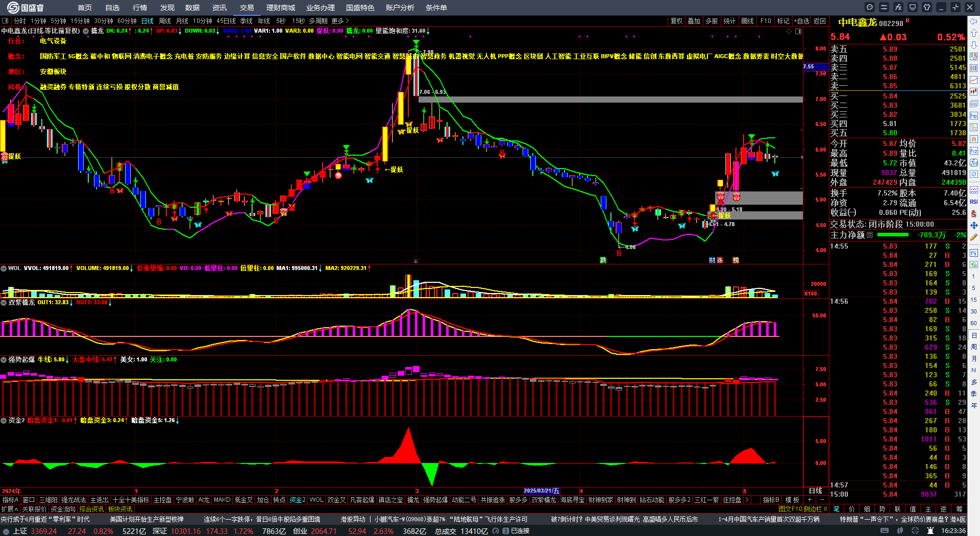980x536 pixels.
Task: Click the blue circle icon in sidebar
Action: pyautogui.click(x=974, y=175)
